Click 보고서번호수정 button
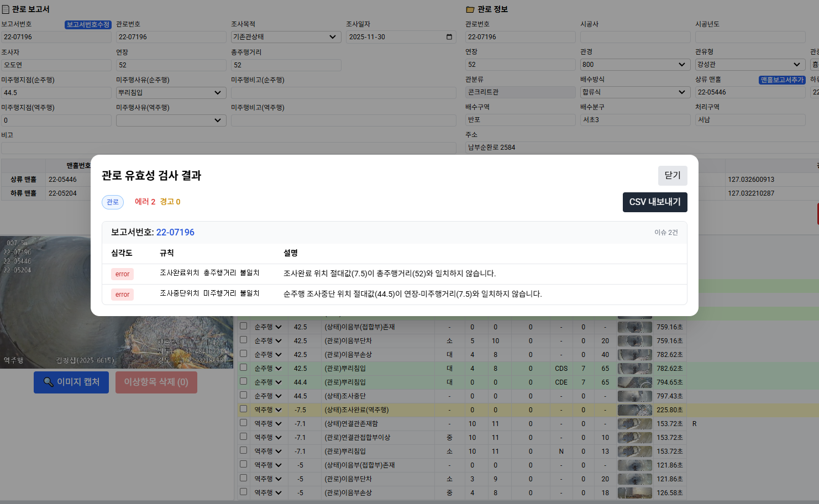819x504 pixels. click(88, 25)
